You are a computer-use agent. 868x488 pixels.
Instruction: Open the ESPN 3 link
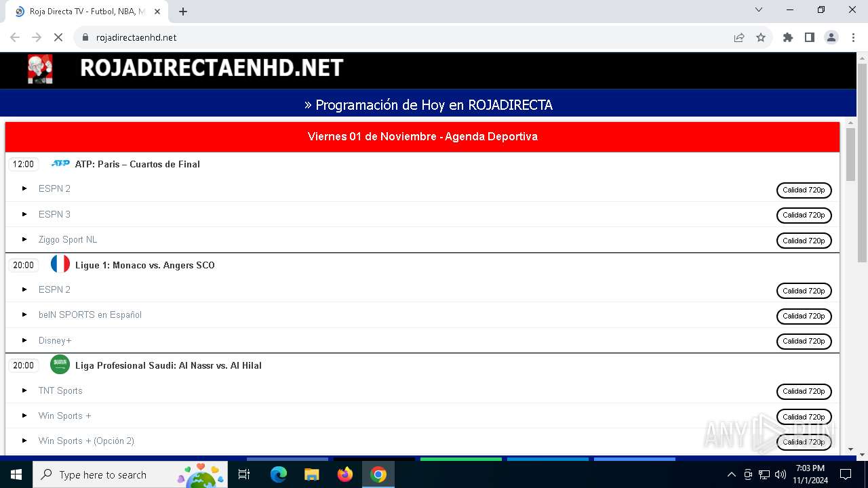tap(54, 214)
